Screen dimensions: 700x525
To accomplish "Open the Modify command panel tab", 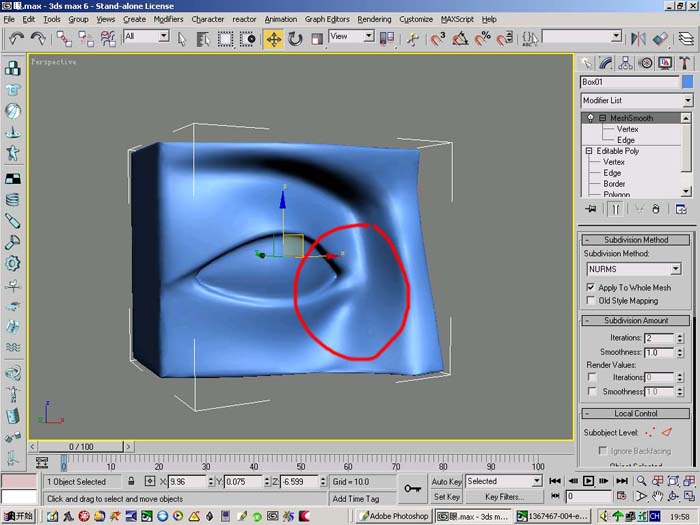I will point(606,63).
